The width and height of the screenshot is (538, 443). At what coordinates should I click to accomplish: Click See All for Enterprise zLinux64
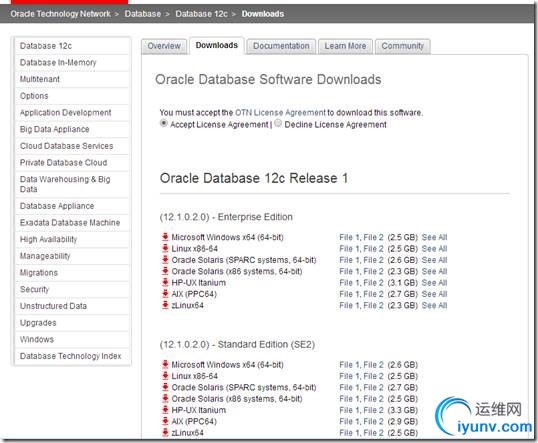tap(434, 305)
